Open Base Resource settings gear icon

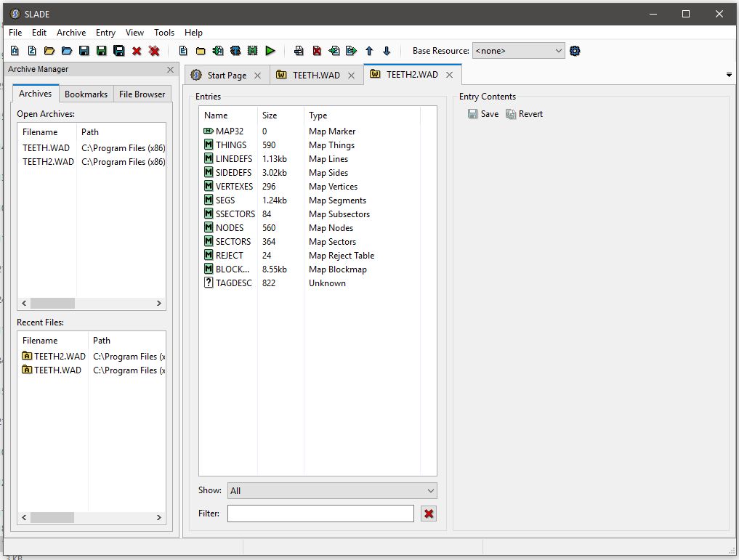coord(576,51)
